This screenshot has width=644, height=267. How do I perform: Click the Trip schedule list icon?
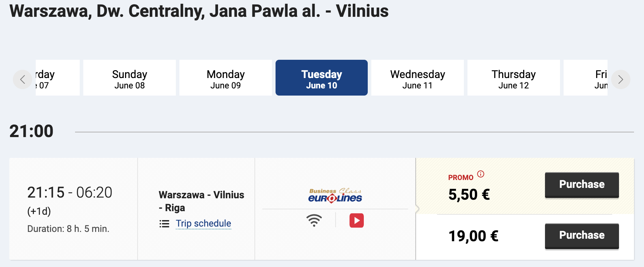point(164,224)
